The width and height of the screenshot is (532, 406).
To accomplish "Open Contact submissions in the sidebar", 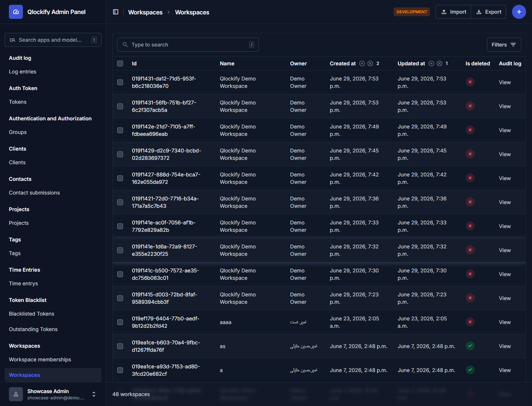I will coord(34,193).
